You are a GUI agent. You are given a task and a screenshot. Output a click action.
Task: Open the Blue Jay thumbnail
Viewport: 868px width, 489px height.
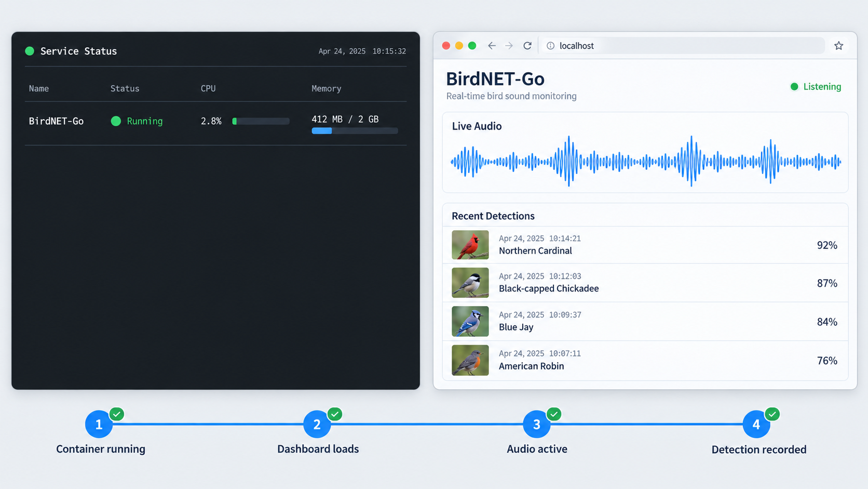[x=470, y=321]
